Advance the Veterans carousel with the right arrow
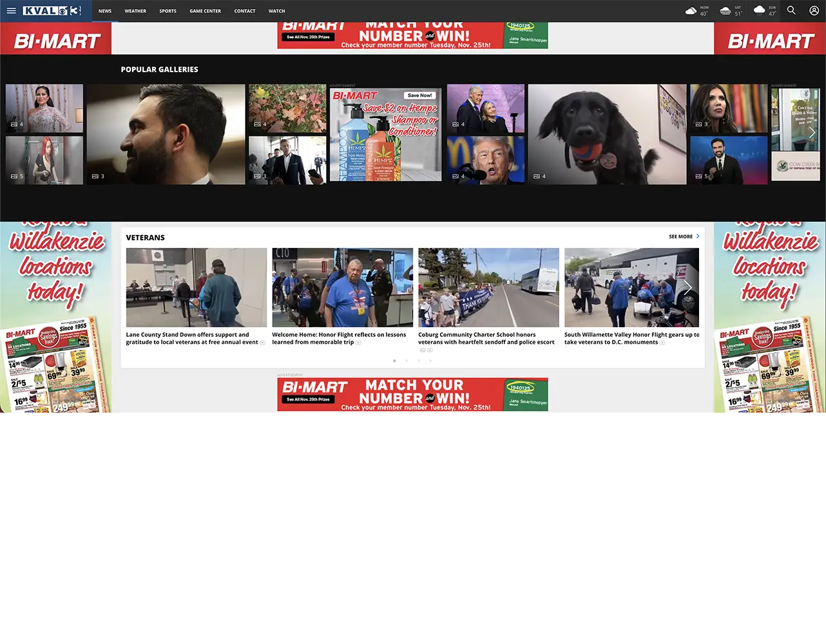Image resolution: width=826 pixels, height=644 pixels. (x=687, y=287)
